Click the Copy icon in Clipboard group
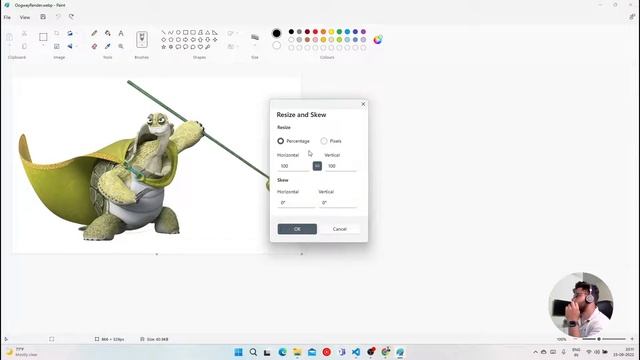 click(x=24, y=47)
